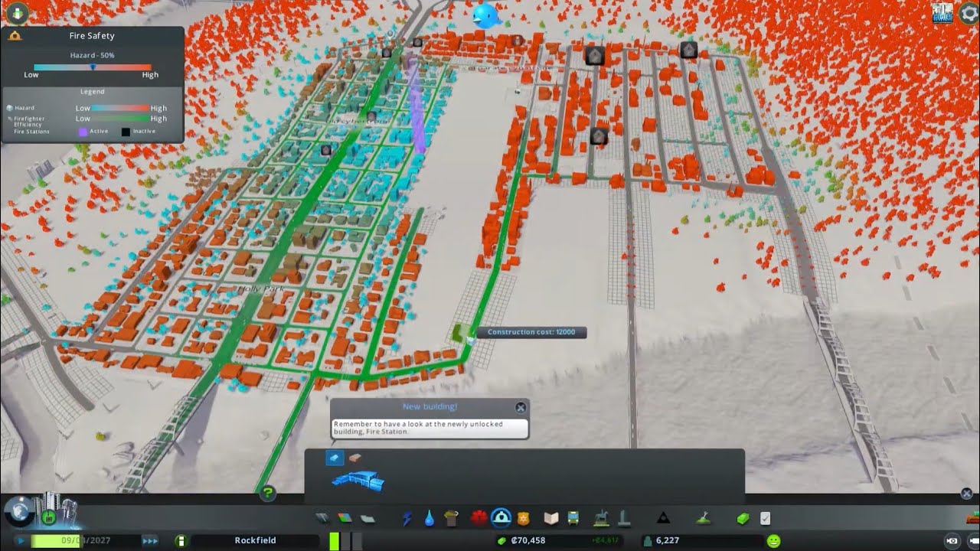Open the Roads build menu
This screenshot has width=980, height=551.
pos(322,518)
